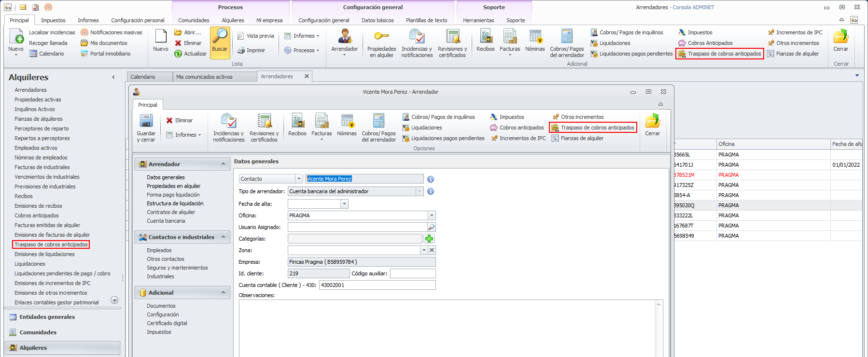Click Abrir in the Lista group
The height and width of the screenshot is (357, 868).
click(x=187, y=32)
